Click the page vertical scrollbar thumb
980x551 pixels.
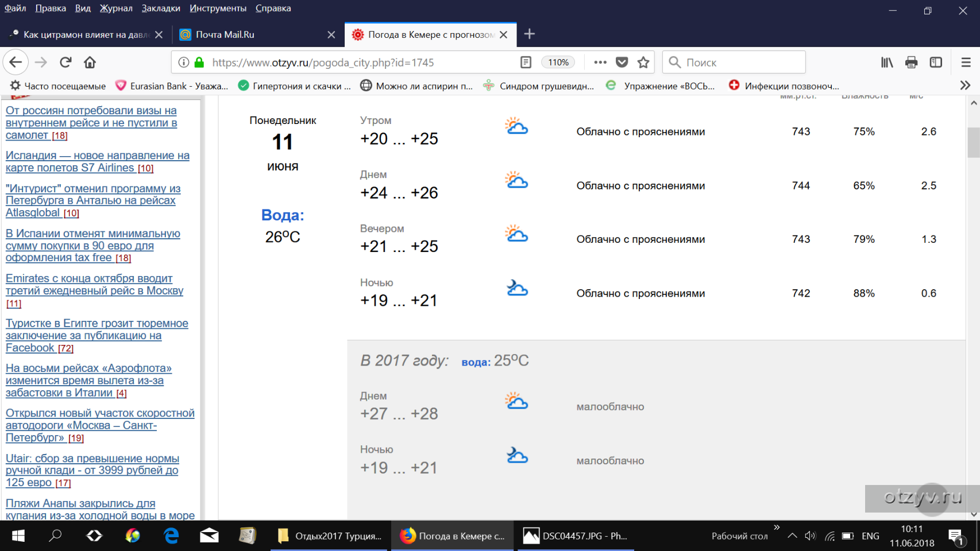973,142
